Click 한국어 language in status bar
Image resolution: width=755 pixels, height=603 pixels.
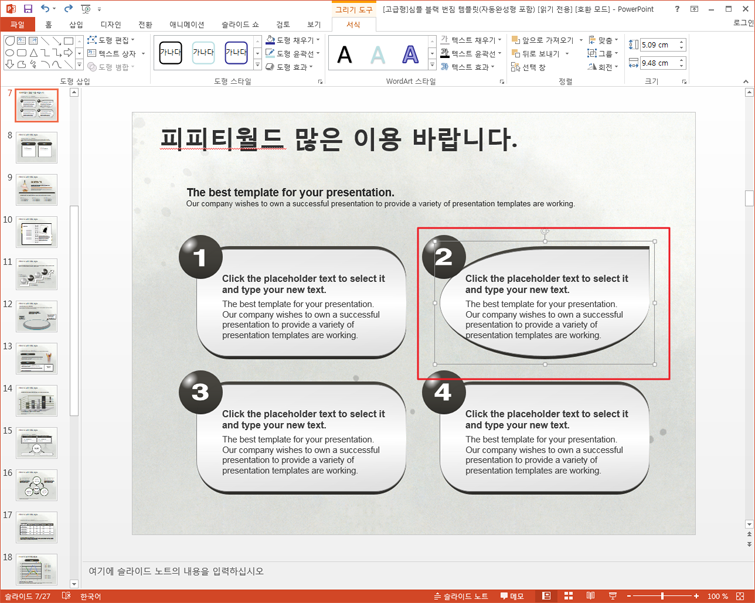pos(91,596)
